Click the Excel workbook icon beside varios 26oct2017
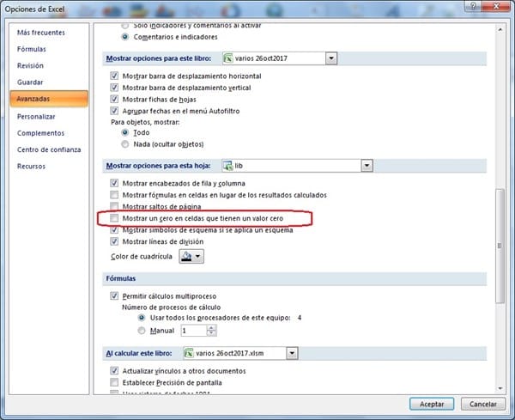The width and height of the screenshot is (515, 420). (228, 58)
